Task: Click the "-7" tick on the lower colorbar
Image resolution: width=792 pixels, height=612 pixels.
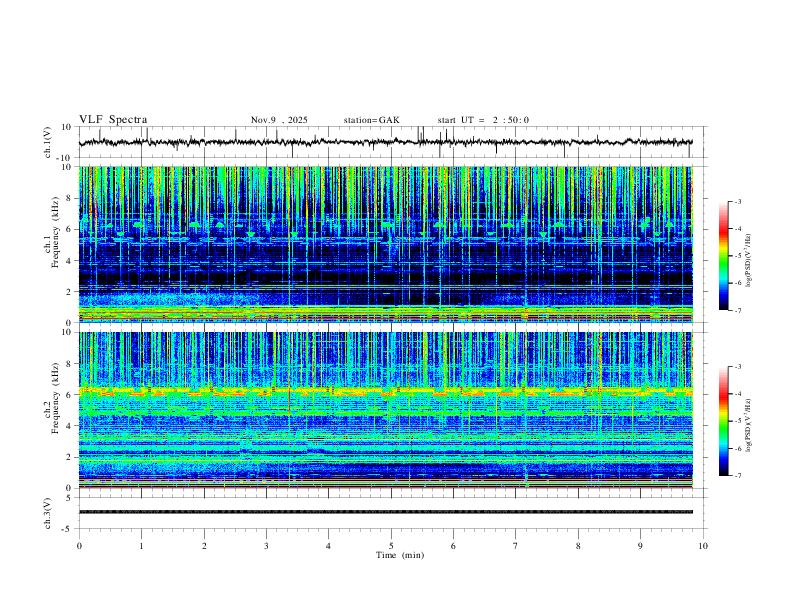Action: click(737, 476)
